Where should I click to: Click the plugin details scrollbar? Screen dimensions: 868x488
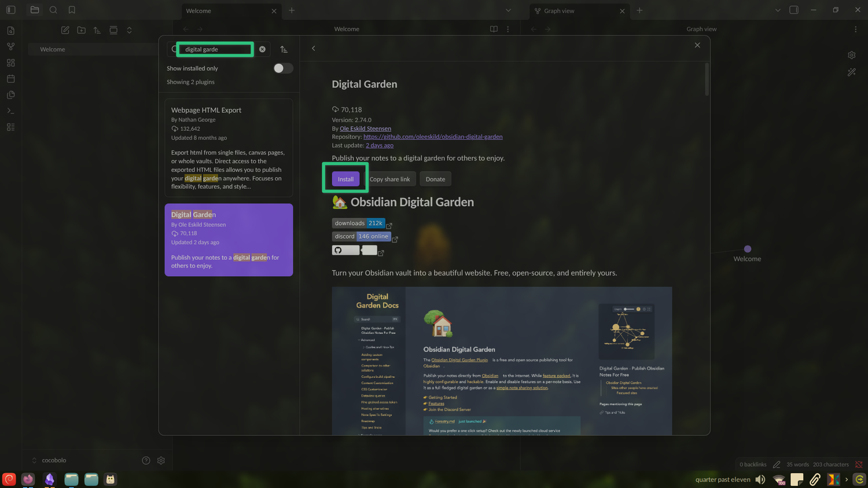coord(707,79)
